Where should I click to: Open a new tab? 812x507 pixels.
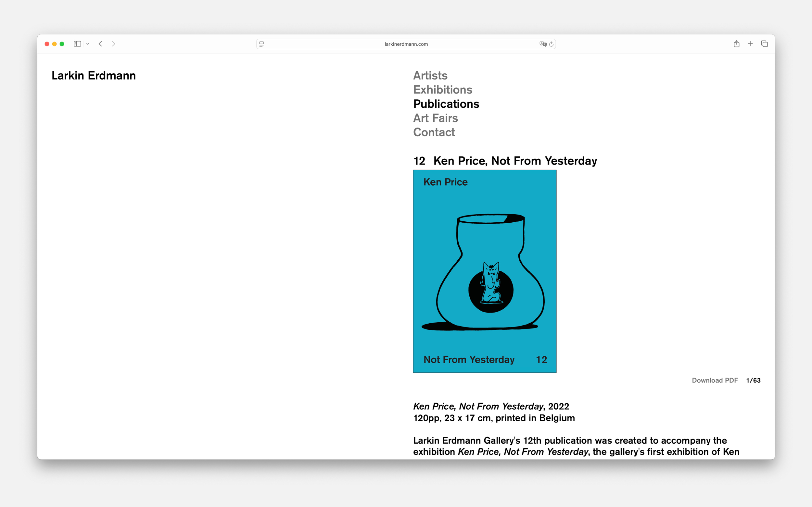pyautogui.click(x=750, y=44)
